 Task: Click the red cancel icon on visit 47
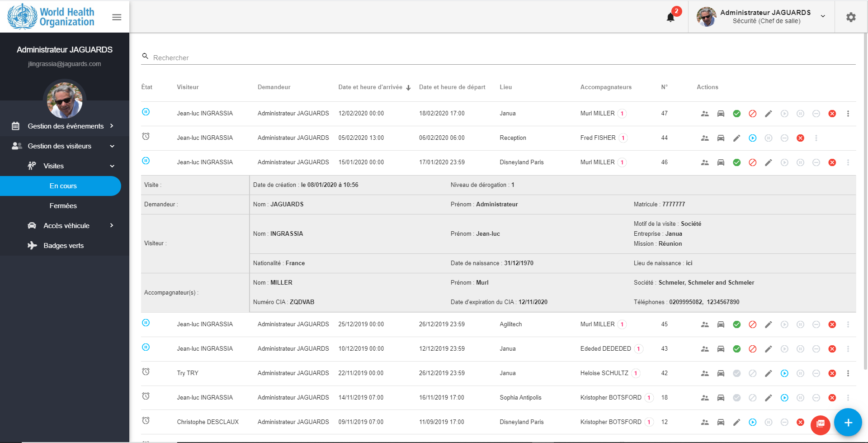[832, 114]
